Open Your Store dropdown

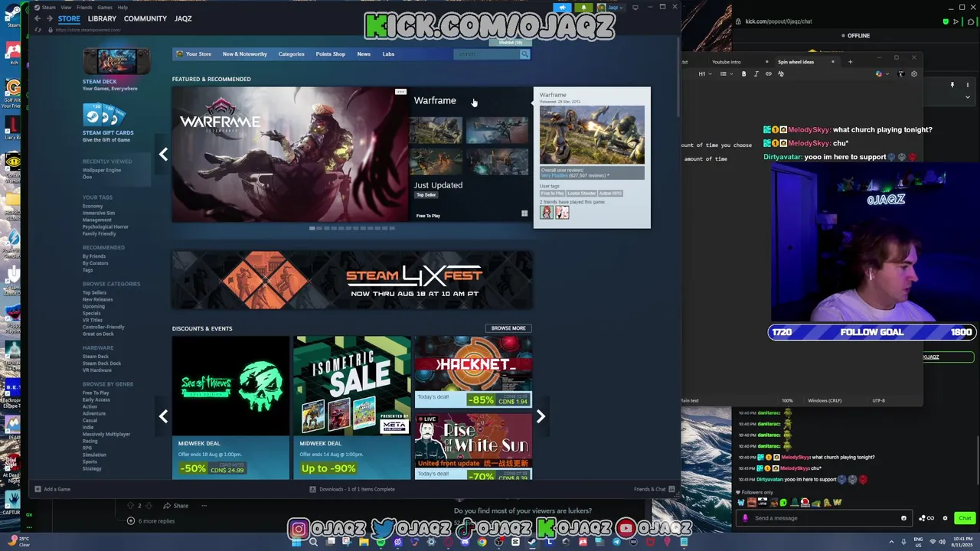[x=194, y=54]
